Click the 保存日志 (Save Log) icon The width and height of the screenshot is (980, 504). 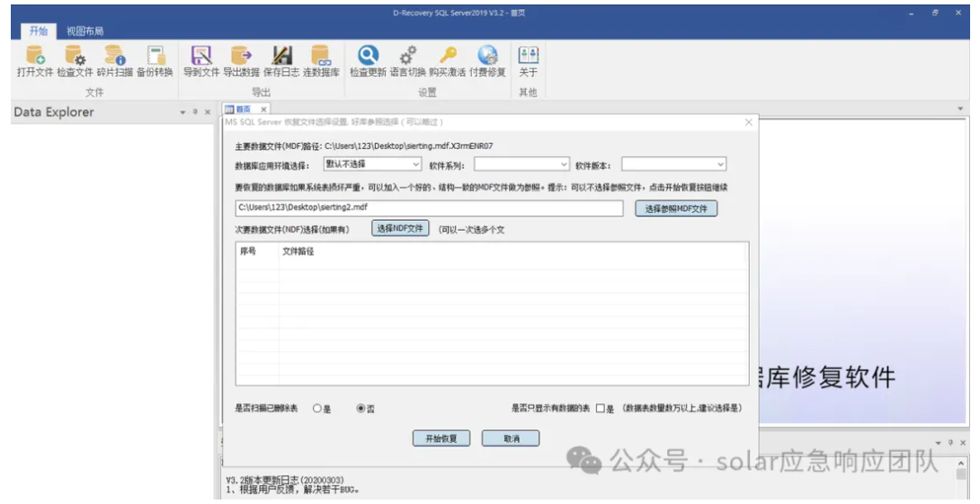tap(281, 59)
